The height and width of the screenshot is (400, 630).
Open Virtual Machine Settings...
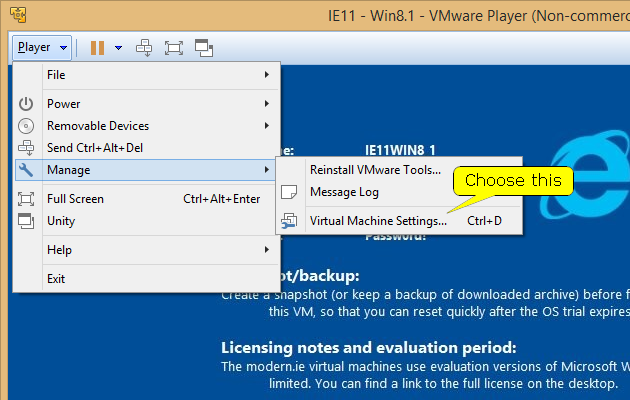coord(400,221)
